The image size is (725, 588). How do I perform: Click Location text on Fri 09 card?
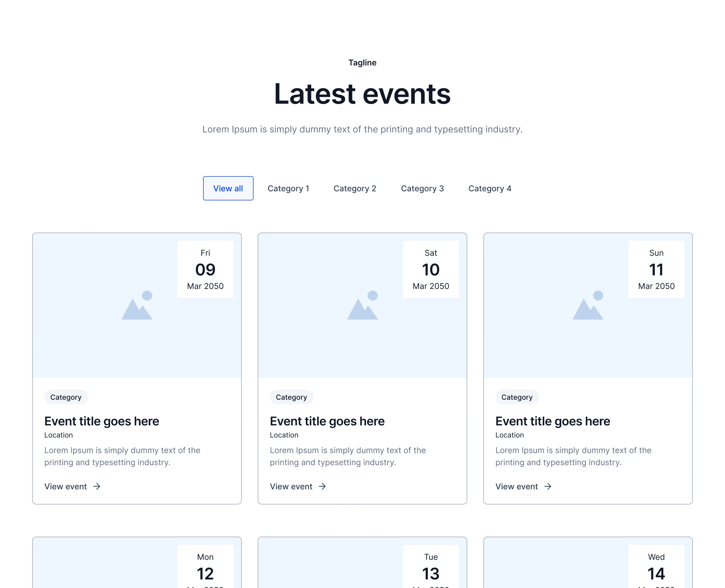(x=59, y=435)
